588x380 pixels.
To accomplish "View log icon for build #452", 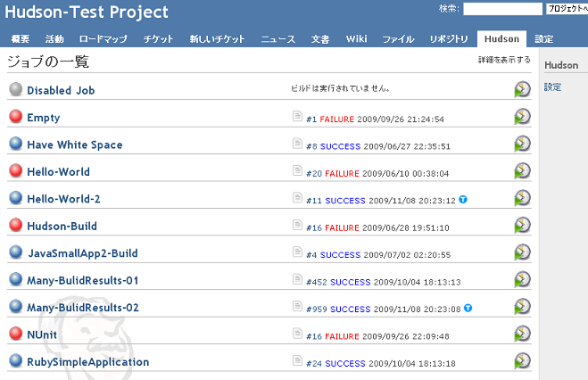I will click(297, 279).
